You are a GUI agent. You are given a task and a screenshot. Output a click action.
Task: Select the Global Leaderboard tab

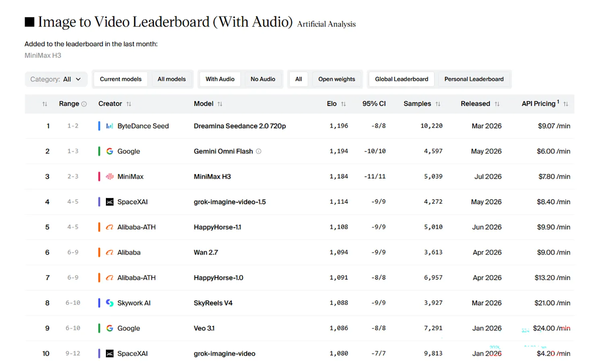tap(401, 79)
